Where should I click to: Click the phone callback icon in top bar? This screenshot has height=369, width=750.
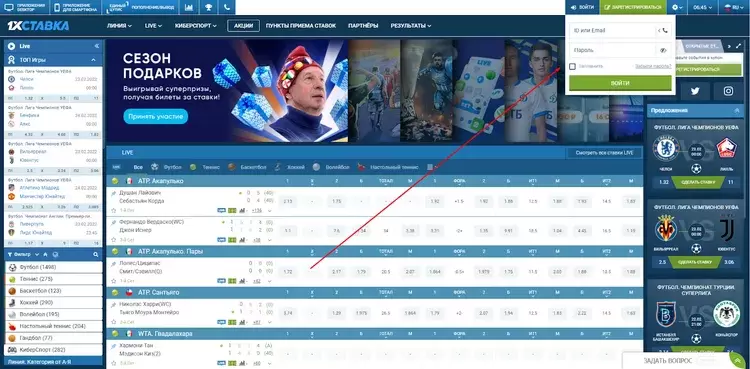coord(227,7)
